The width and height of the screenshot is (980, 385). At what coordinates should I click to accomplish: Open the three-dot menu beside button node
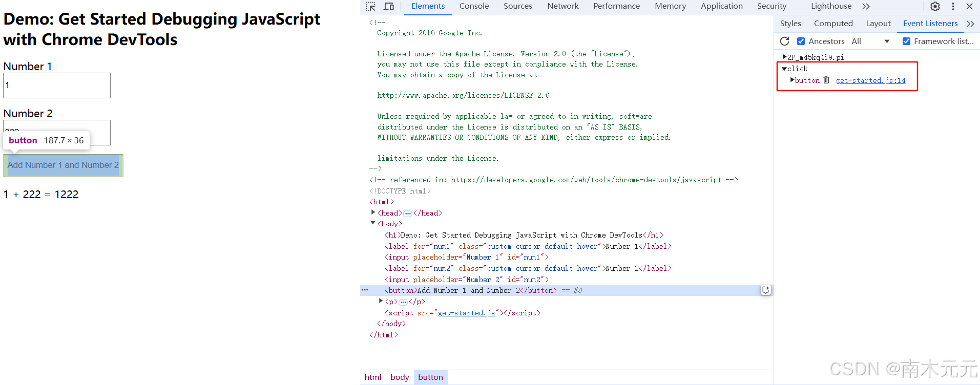[x=365, y=290]
